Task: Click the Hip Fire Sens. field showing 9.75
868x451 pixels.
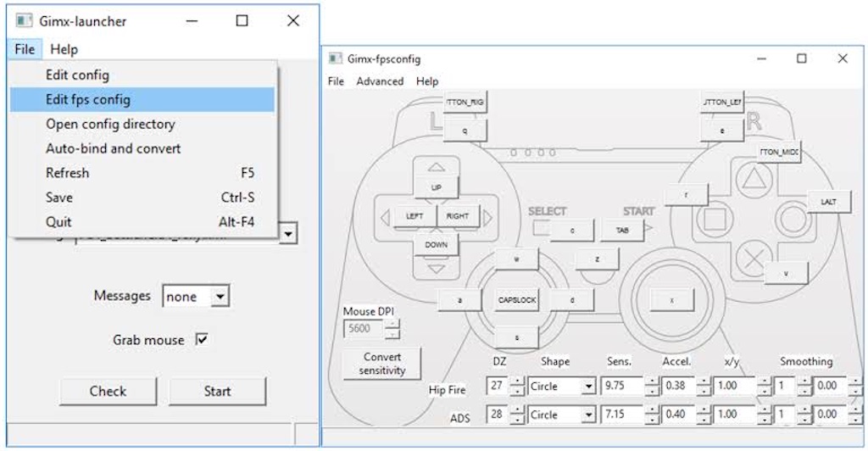Action: pyautogui.click(x=623, y=386)
